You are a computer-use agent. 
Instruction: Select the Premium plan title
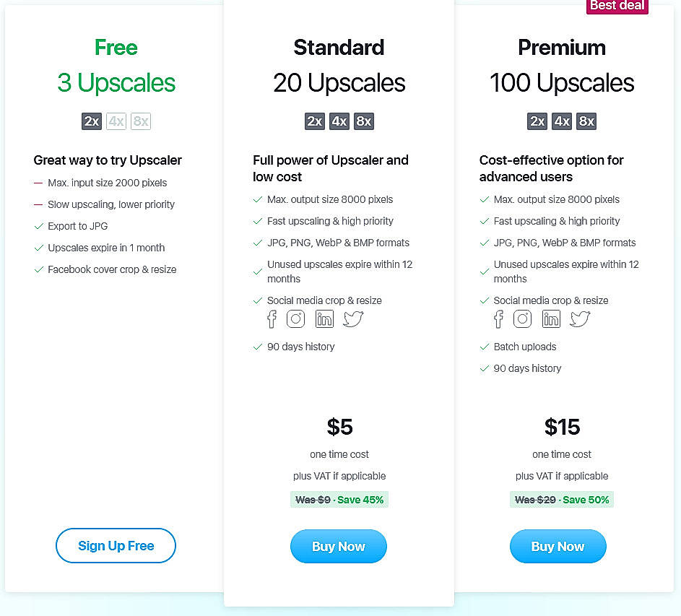562,48
